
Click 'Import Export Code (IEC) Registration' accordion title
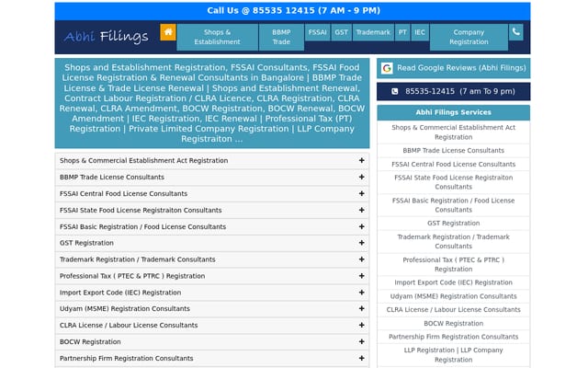120,293
